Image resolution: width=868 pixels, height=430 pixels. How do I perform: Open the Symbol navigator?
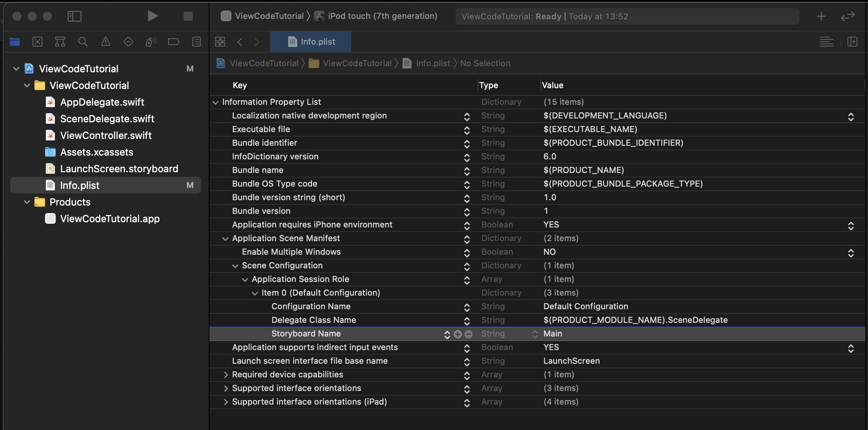point(60,42)
